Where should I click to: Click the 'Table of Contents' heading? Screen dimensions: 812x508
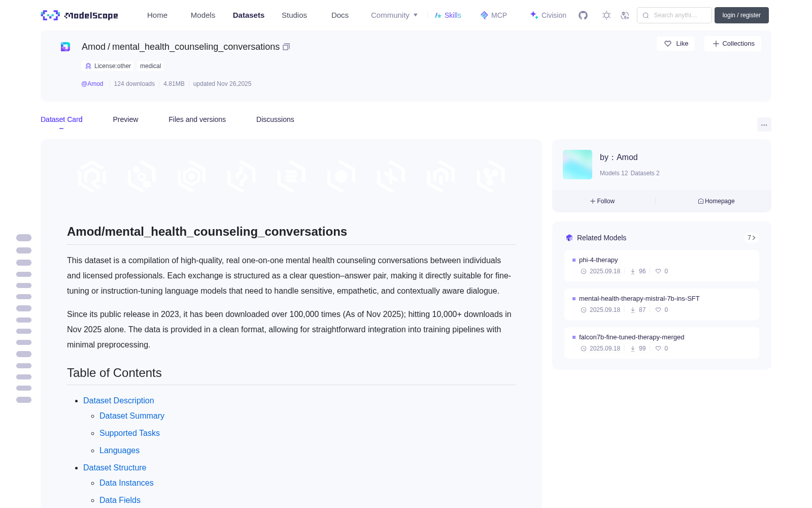114,373
